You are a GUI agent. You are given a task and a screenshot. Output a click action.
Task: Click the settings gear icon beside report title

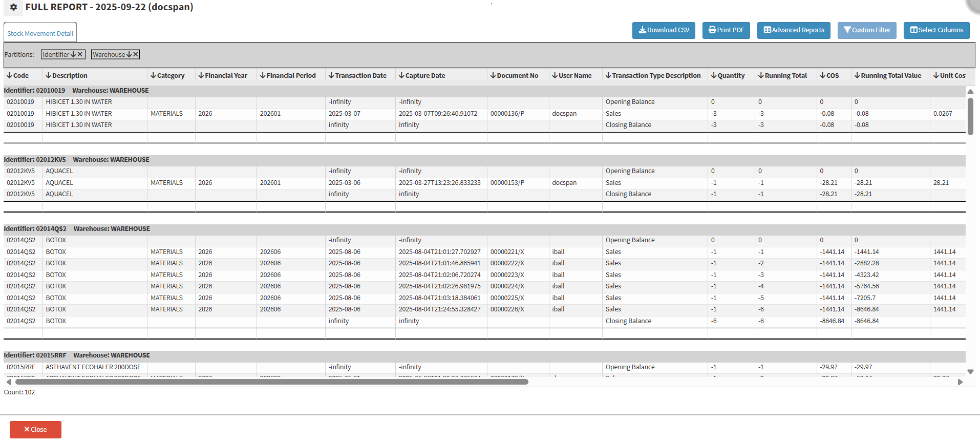(14, 7)
